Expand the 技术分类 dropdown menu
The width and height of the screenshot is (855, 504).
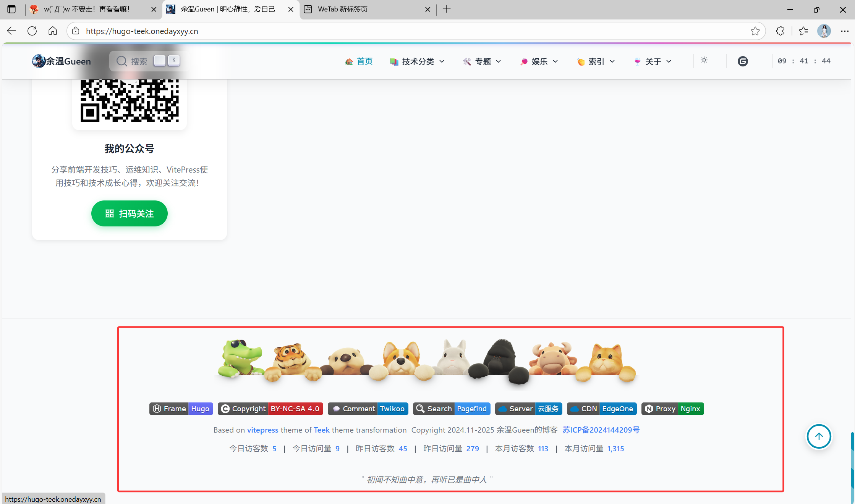[x=418, y=61]
